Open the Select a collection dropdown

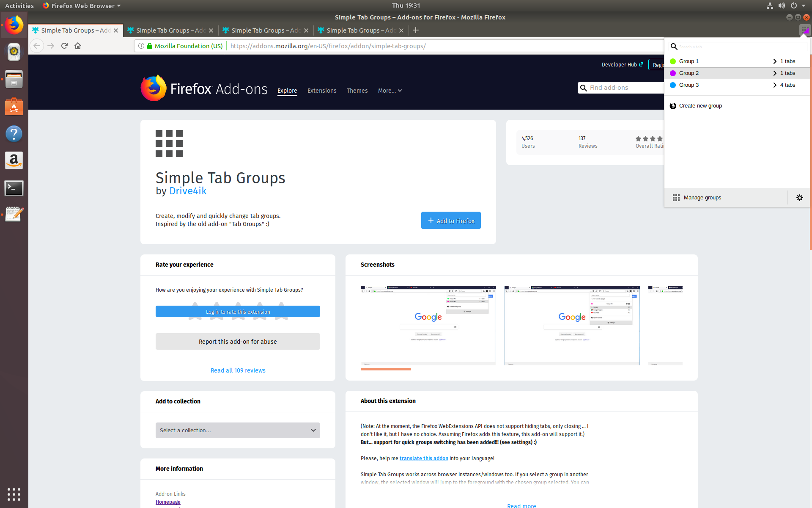(x=238, y=430)
